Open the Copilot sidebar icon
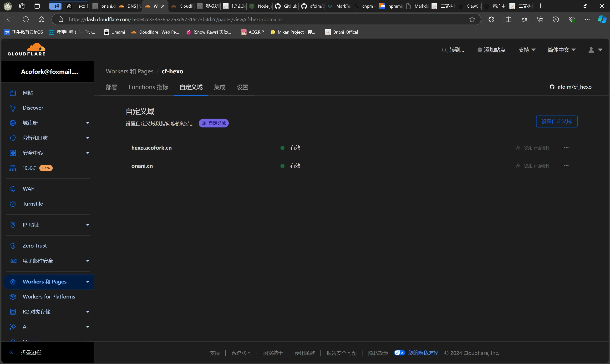This screenshot has height=364, width=610. 602,19
